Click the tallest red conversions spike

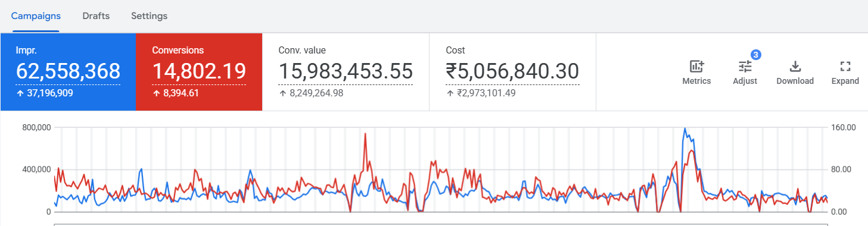point(365,134)
